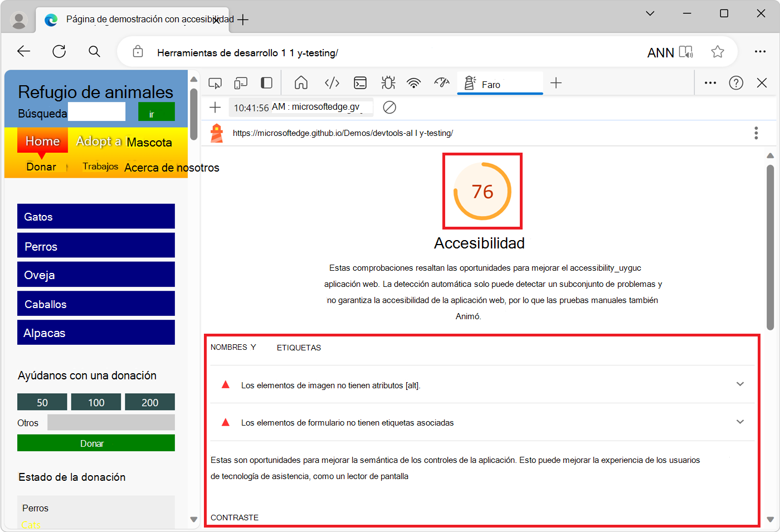Screen dimensions: 780x532
Task: Expand the form labels issue details
Action: coord(740,422)
